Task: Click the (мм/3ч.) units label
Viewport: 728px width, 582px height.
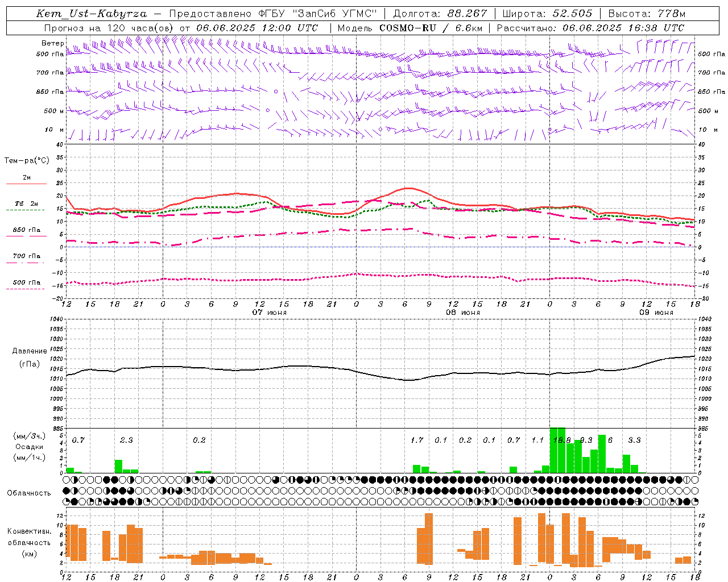Action: 29,435
